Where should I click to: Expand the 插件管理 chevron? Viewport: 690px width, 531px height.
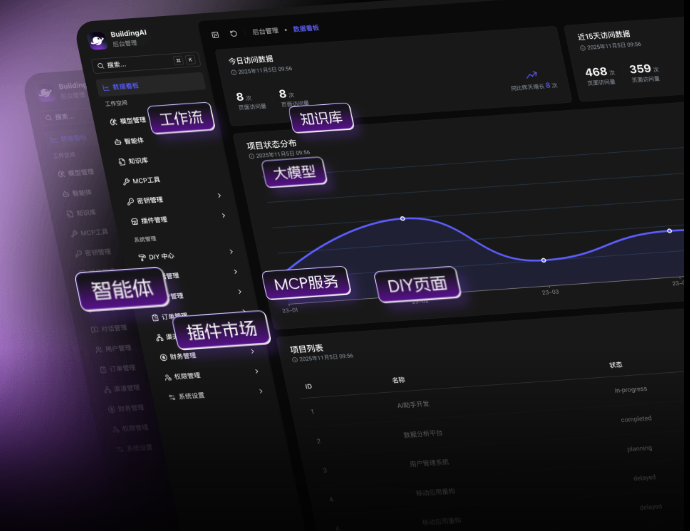point(224,215)
